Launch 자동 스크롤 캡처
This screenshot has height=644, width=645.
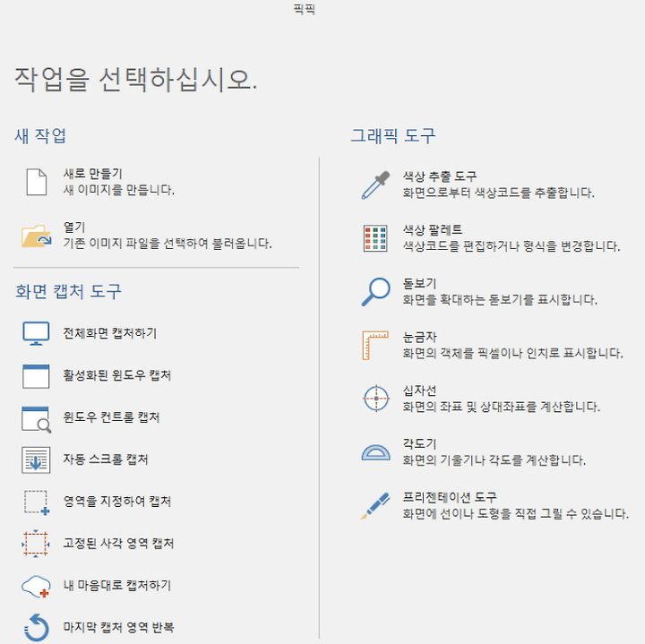tap(106, 459)
